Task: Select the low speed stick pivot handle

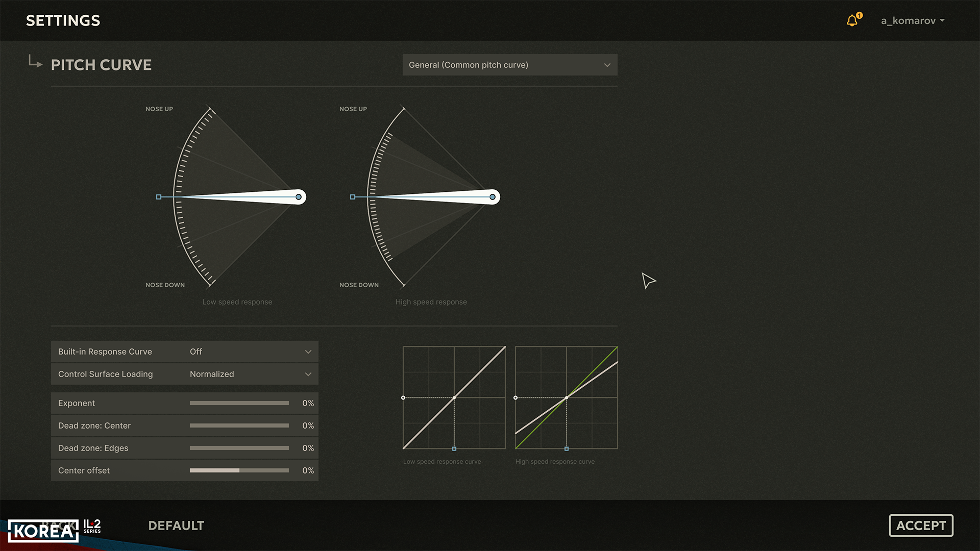Action: click(299, 197)
